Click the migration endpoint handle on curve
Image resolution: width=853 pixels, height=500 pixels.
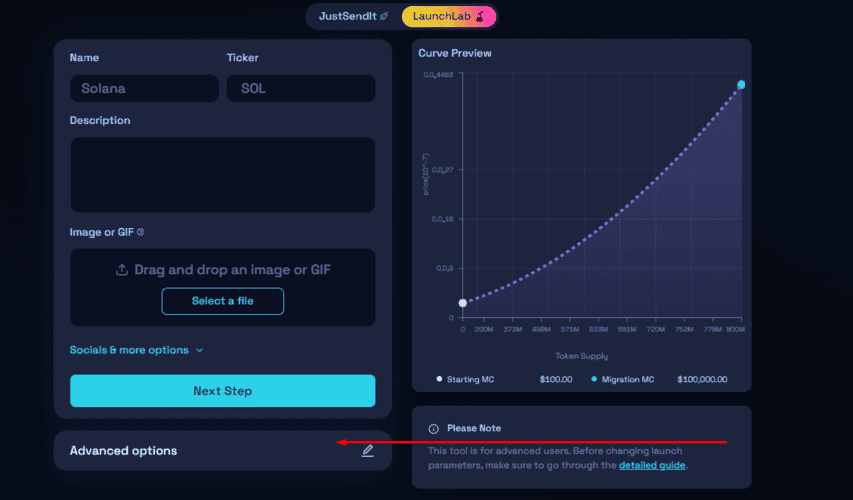[x=741, y=84]
